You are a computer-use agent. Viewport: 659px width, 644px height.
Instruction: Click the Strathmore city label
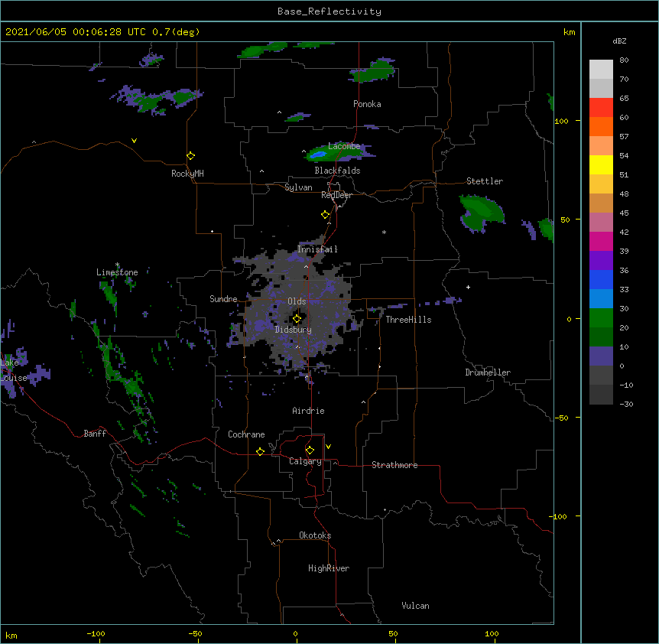click(394, 465)
